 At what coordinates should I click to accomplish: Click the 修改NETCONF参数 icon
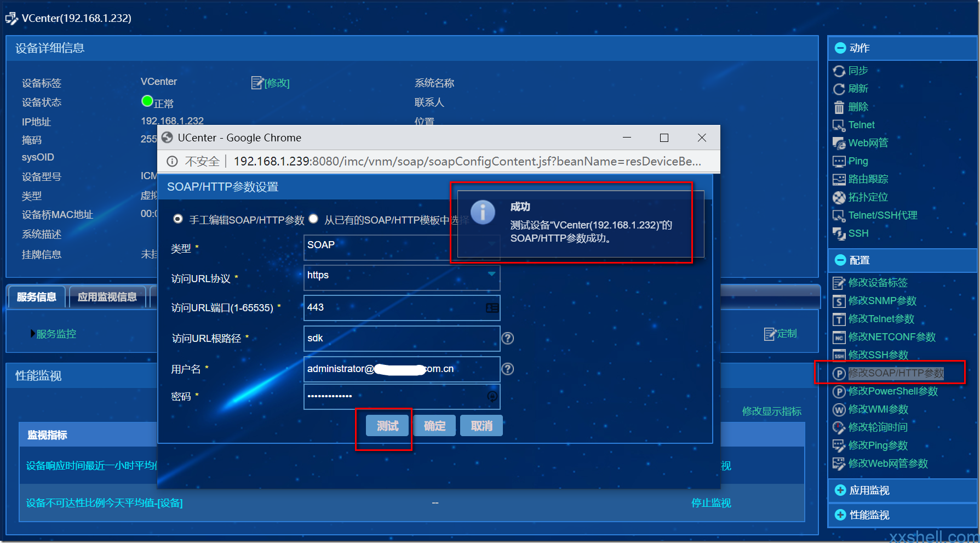click(x=839, y=338)
